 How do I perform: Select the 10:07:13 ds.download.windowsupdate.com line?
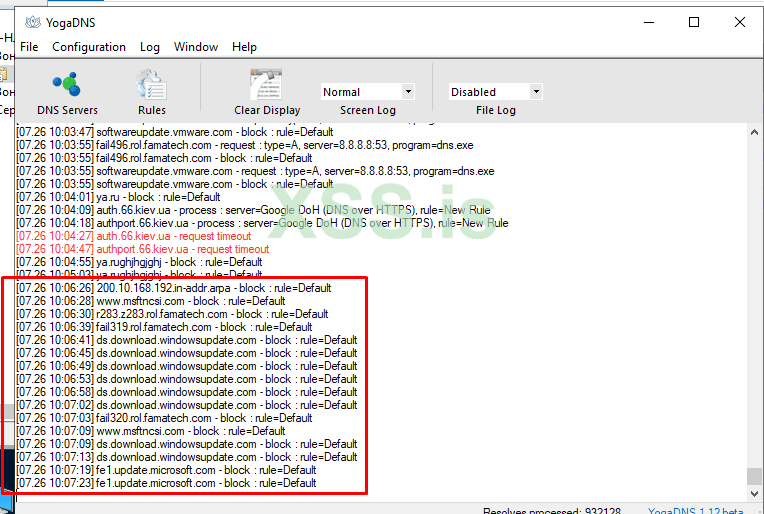pyautogui.click(x=187, y=457)
